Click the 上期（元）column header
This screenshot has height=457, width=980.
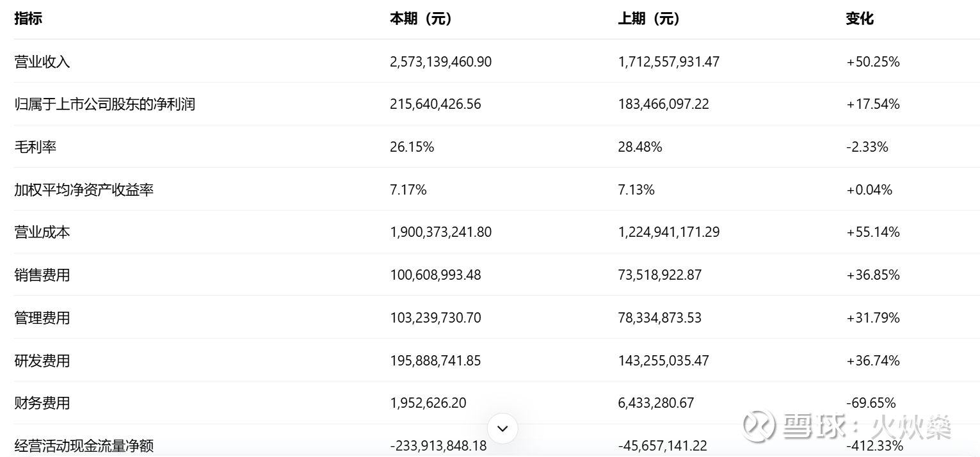tap(649, 19)
